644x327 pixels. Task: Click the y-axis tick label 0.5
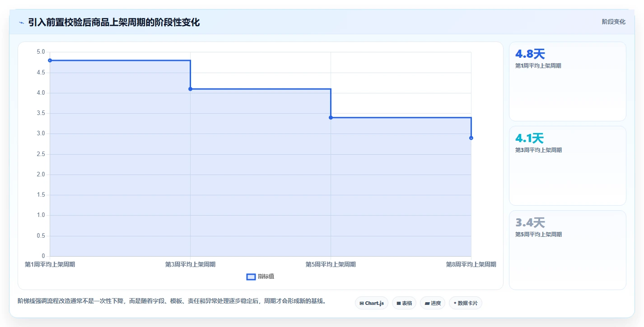pos(41,236)
